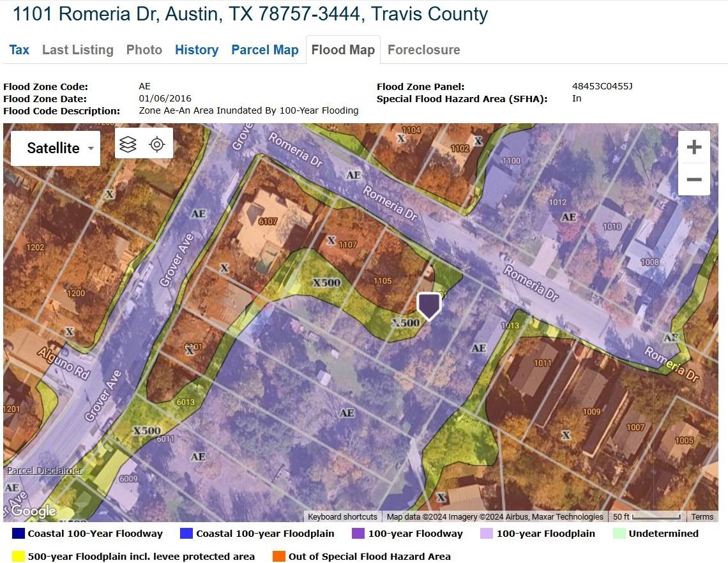Switch to the Parcel Map tab
The image size is (728, 563).
(264, 50)
